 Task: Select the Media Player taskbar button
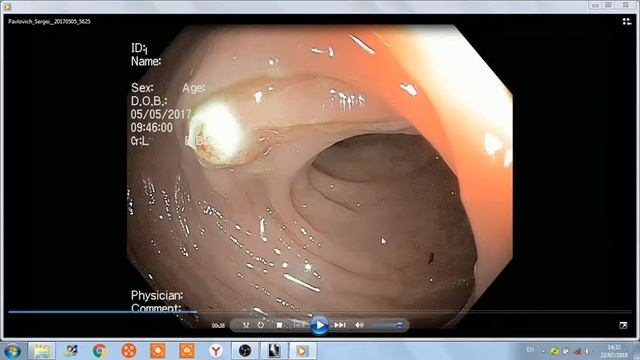coord(303,351)
